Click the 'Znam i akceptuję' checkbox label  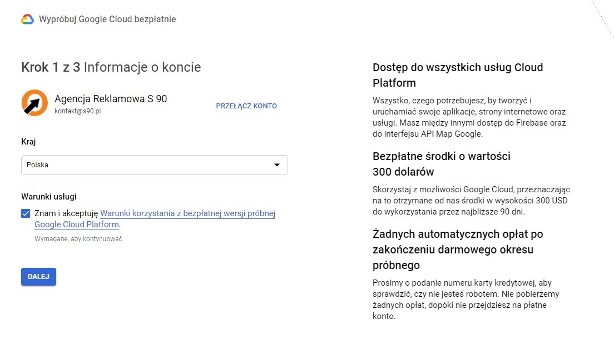[x=66, y=213]
